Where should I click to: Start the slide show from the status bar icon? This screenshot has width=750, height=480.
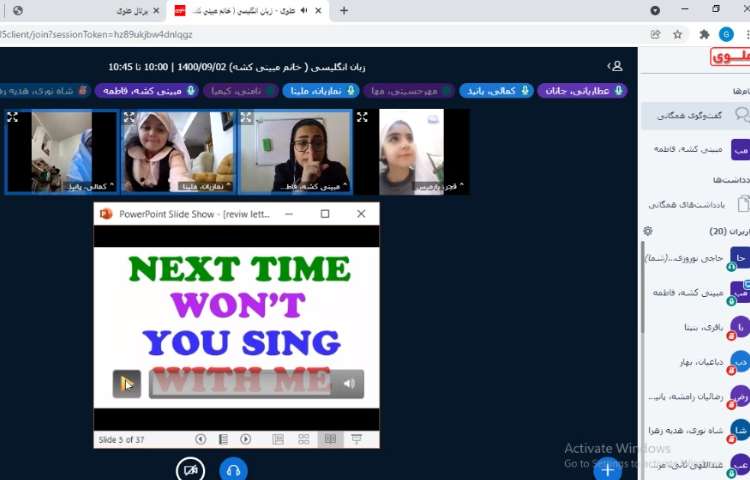[x=355, y=439]
